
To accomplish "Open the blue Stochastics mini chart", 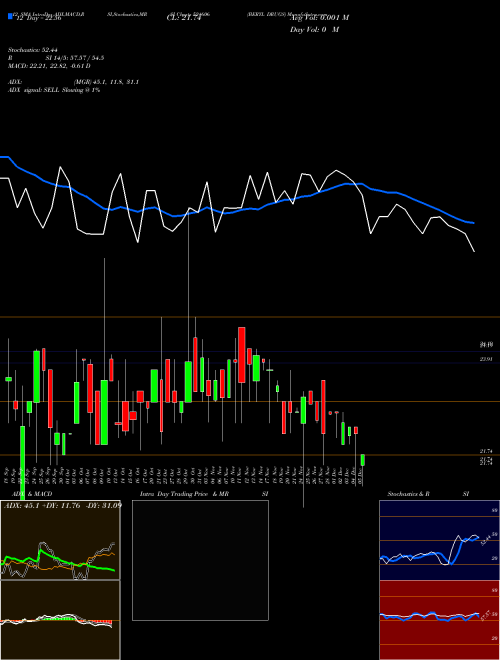I will click(439, 540).
